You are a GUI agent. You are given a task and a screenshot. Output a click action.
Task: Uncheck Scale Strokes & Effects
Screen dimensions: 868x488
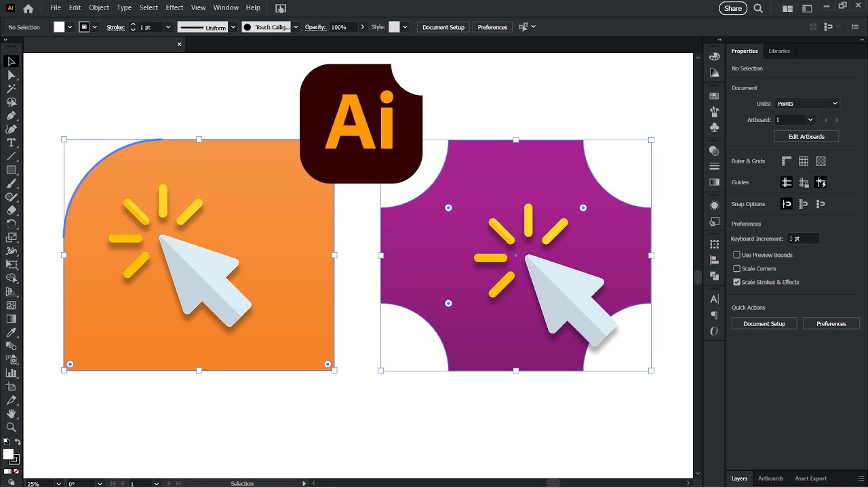[x=736, y=282]
